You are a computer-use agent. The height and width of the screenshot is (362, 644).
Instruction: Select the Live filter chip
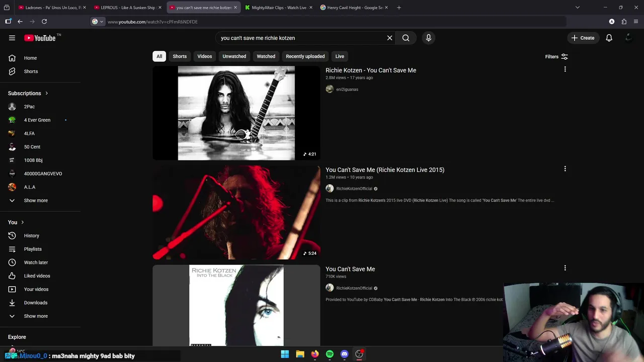[340, 56]
